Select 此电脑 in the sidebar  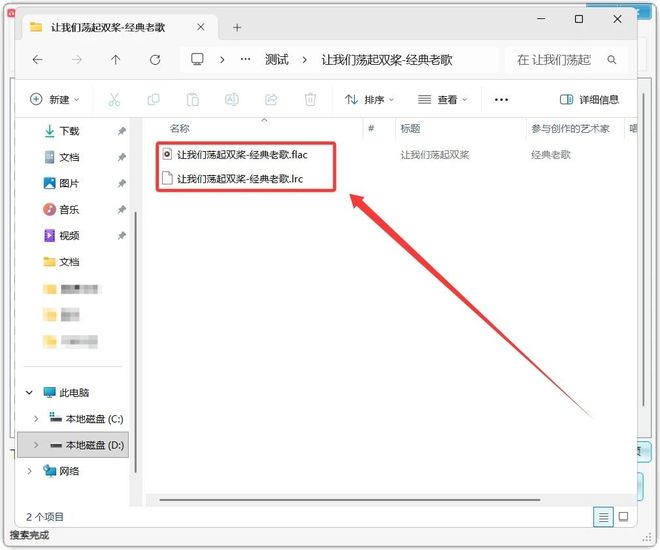[67, 393]
